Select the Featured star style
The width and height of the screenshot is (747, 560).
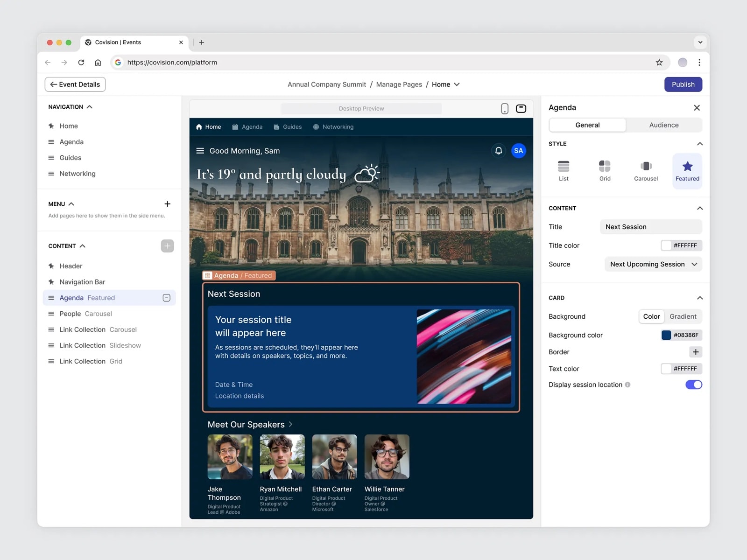687,171
